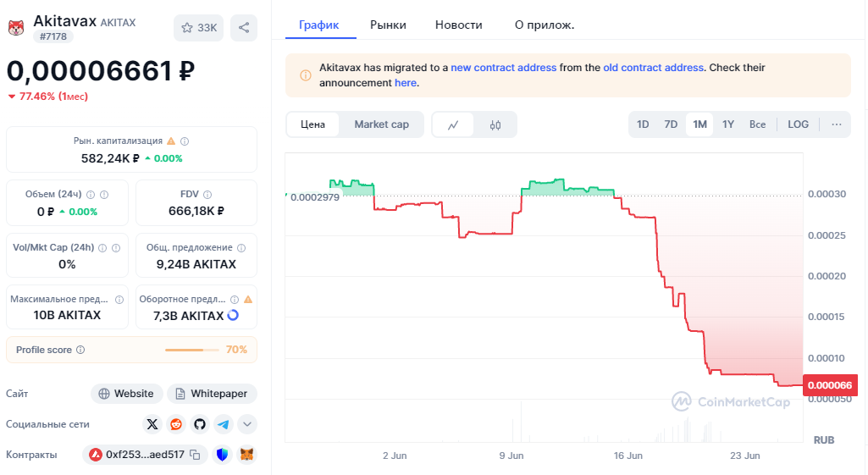The image size is (868, 475).
Task: Open the GitHub repository icon
Action: [200, 424]
